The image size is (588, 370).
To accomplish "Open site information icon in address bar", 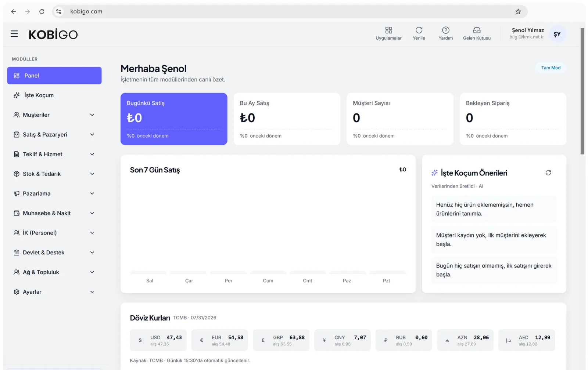I will tap(59, 12).
